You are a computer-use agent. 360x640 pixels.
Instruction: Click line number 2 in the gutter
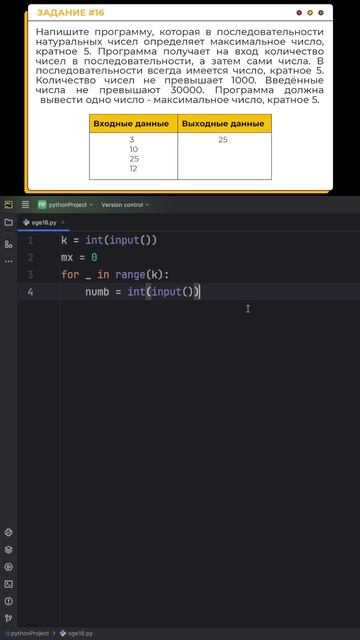pos(30,258)
